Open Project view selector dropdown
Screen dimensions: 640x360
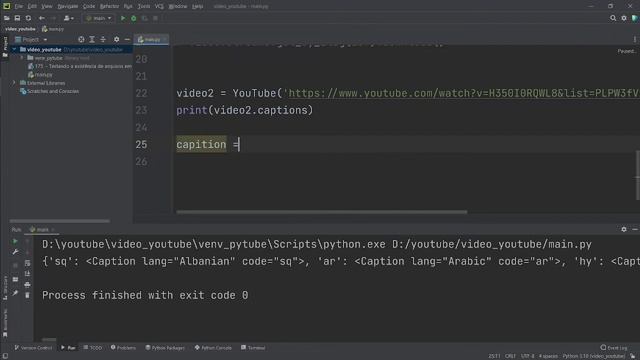tap(31, 39)
